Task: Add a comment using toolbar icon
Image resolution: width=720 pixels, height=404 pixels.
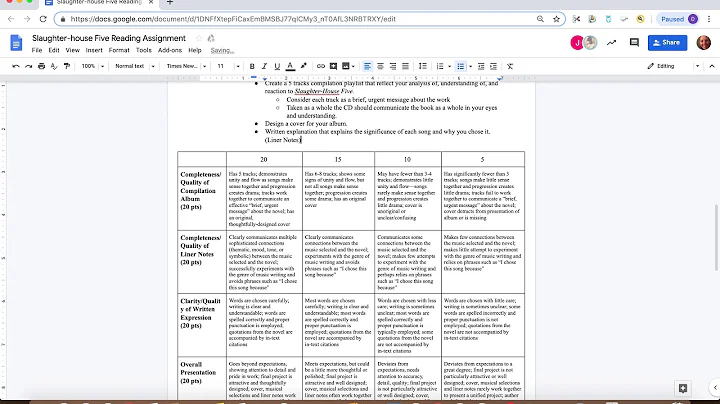Action: [x=333, y=66]
